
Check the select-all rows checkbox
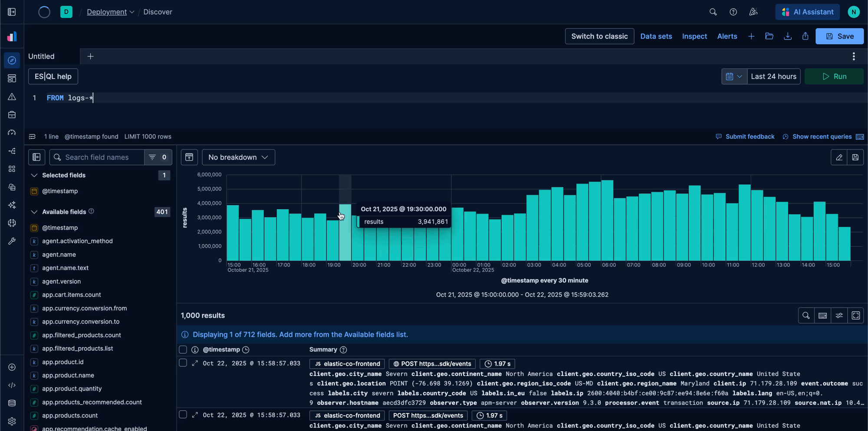pyautogui.click(x=183, y=350)
